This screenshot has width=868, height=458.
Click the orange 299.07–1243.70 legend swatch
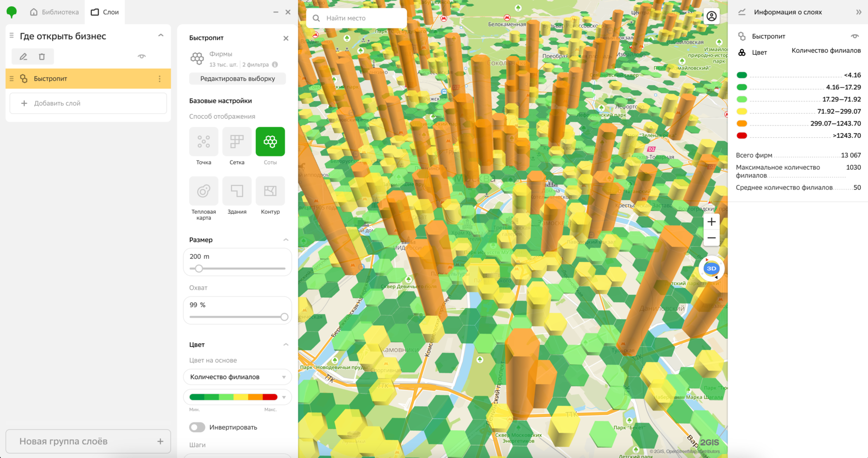[x=742, y=123]
